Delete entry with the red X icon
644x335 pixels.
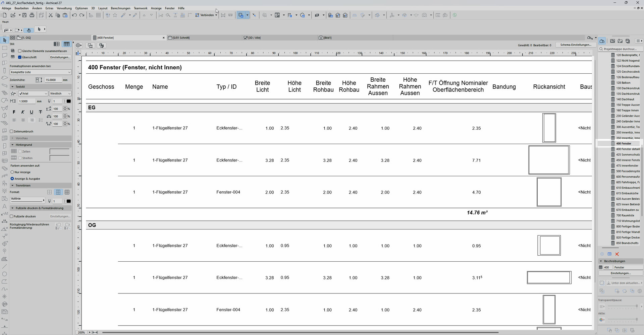tap(617, 254)
